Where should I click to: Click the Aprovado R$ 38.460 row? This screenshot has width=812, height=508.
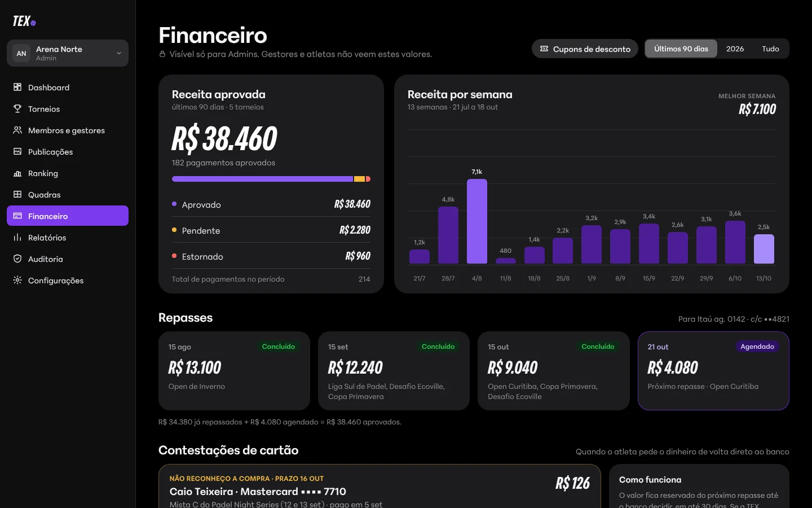click(x=271, y=204)
